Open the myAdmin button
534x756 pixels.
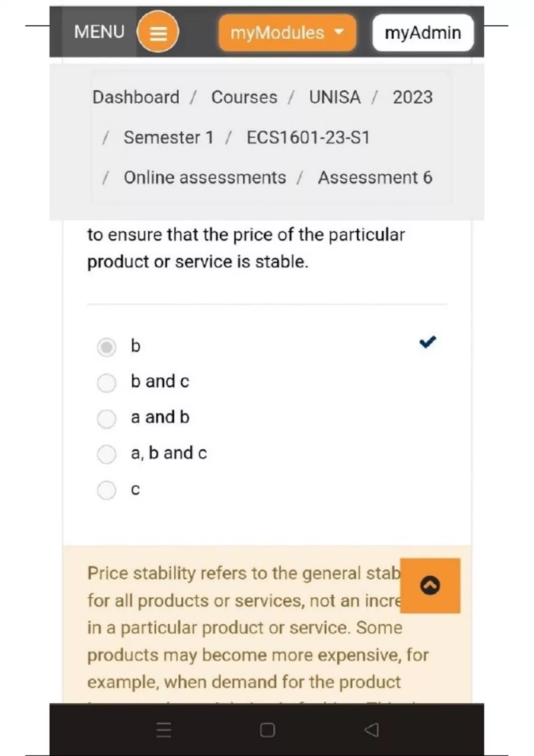423,32
